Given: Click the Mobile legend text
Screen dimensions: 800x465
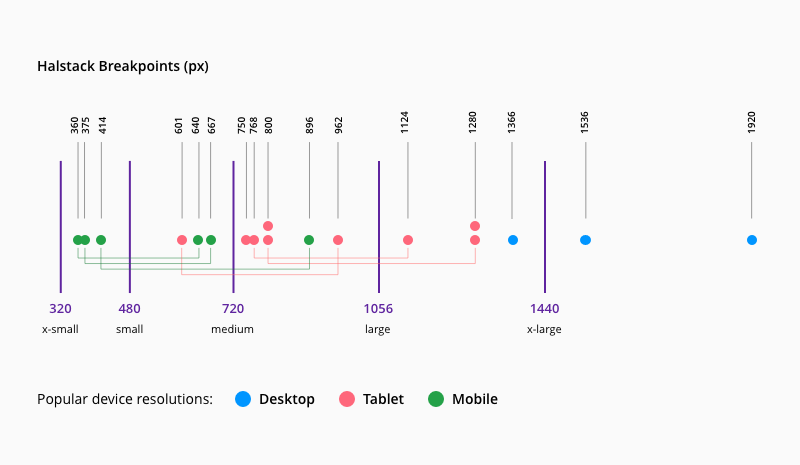Looking at the screenshot, I should pyautogui.click(x=475, y=399).
